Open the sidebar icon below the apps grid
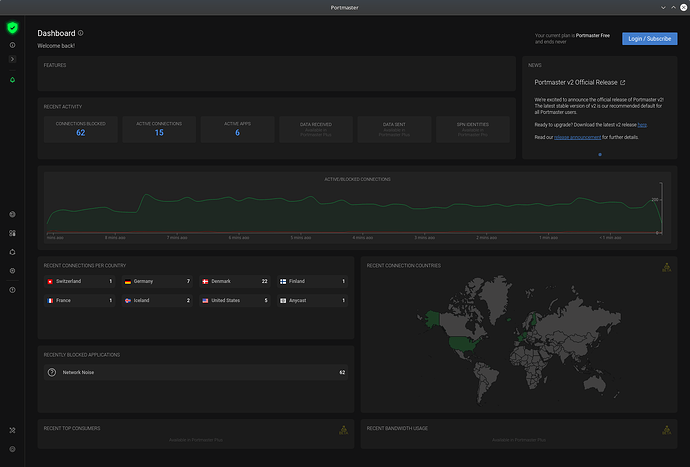The height and width of the screenshot is (467, 690). [12, 252]
